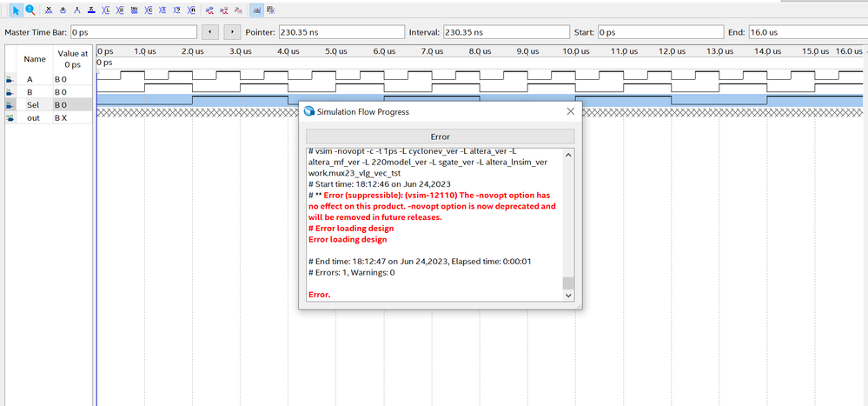Screen dimensions: 868x406
Task: Click the 2.0 us timeline marker
Action: [x=193, y=51]
